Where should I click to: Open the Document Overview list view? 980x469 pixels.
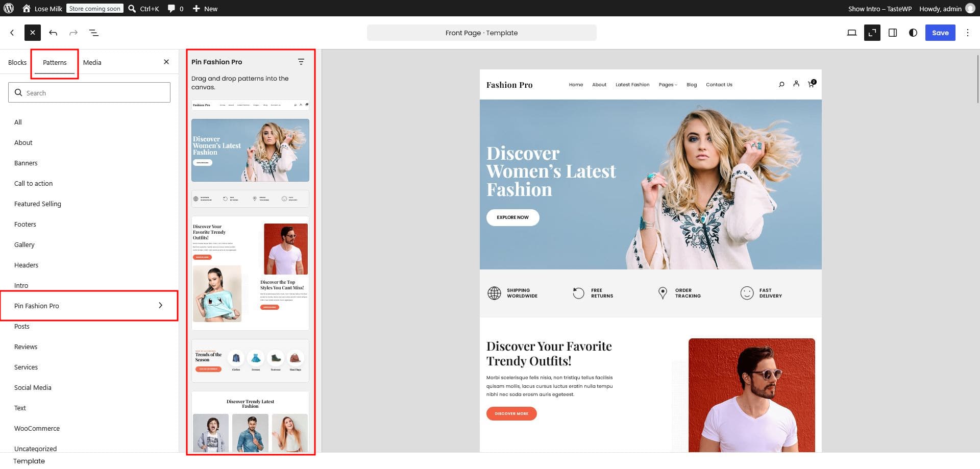94,33
